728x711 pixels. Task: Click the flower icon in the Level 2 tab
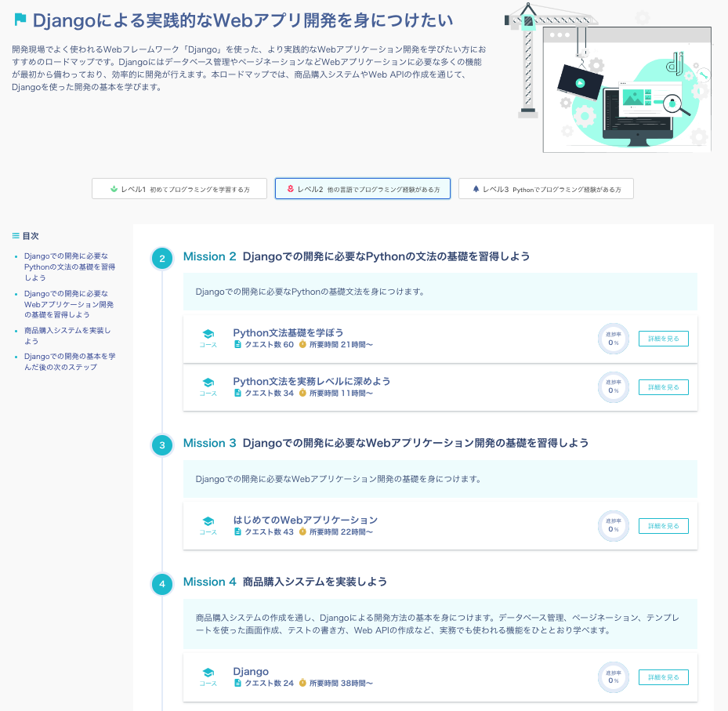coord(290,189)
